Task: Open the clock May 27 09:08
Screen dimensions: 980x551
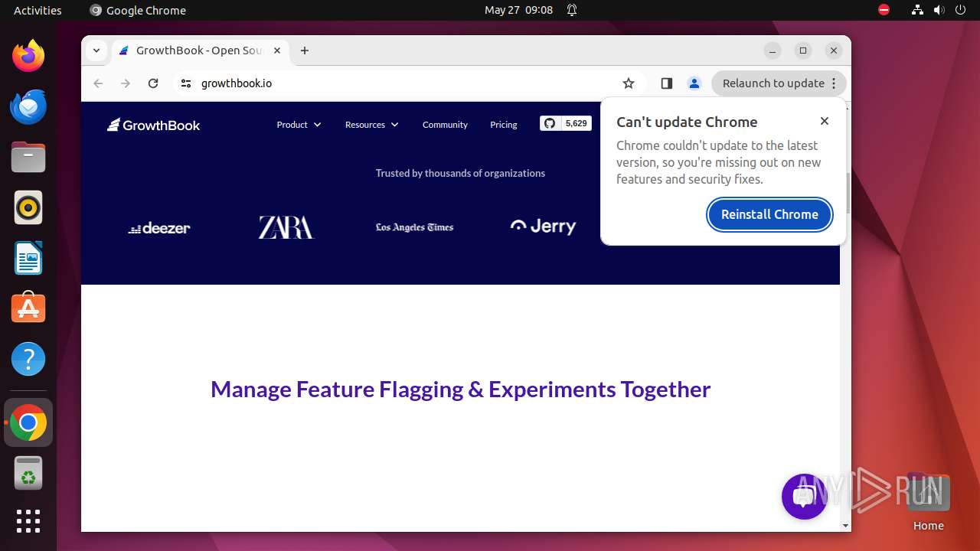Action: pos(518,10)
